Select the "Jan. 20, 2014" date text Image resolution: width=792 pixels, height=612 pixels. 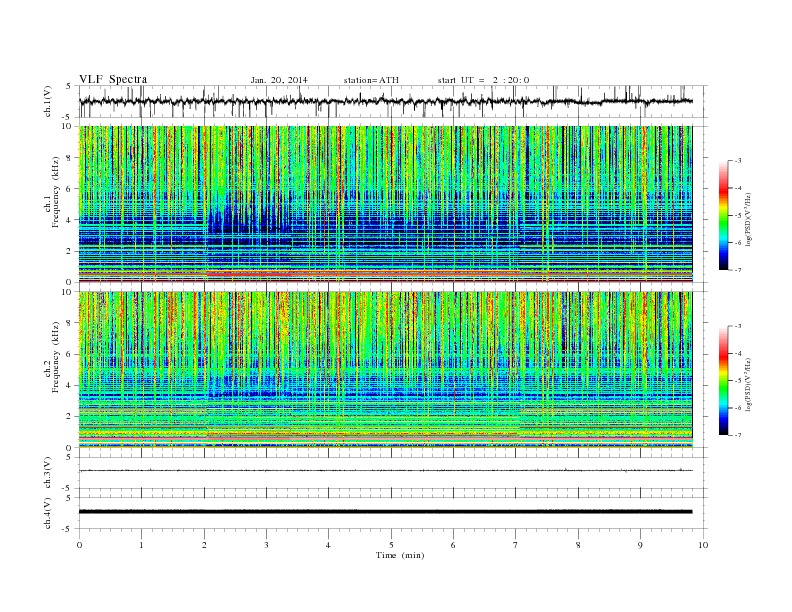279,80
